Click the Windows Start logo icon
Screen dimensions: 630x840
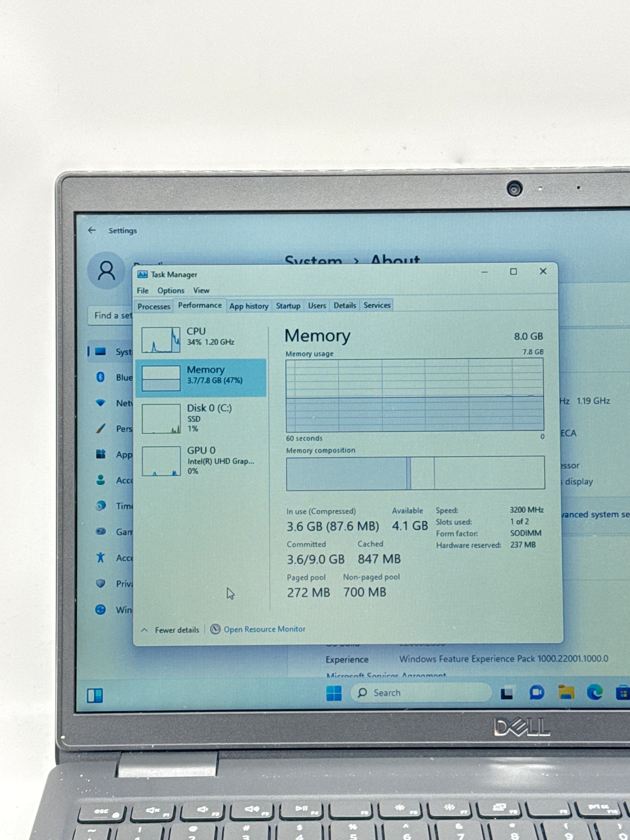334,693
